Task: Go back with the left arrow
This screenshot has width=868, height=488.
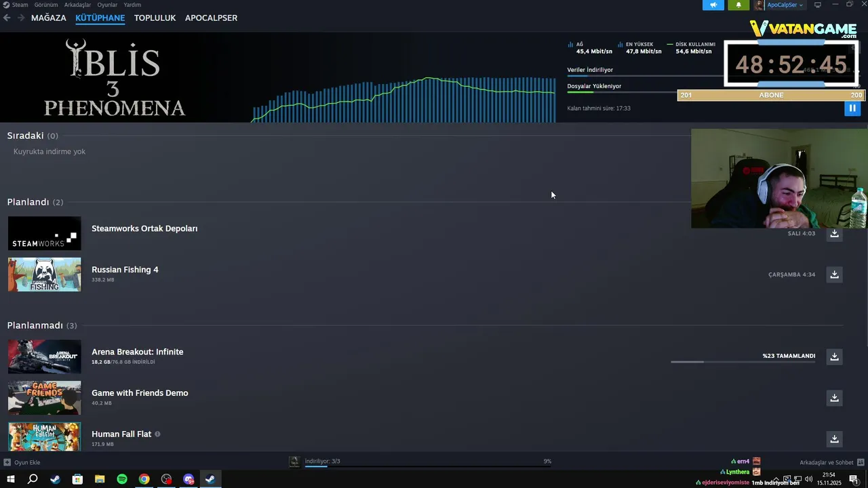Action: coord(7,18)
